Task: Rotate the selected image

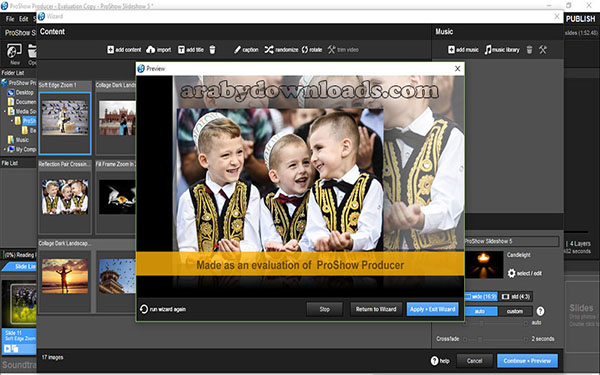Action: click(305, 50)
